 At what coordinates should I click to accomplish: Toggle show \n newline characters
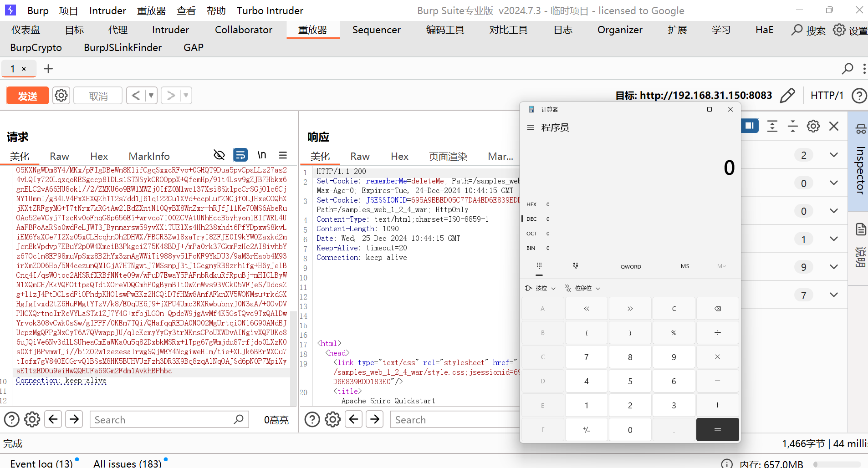click(x=261, y=155)
